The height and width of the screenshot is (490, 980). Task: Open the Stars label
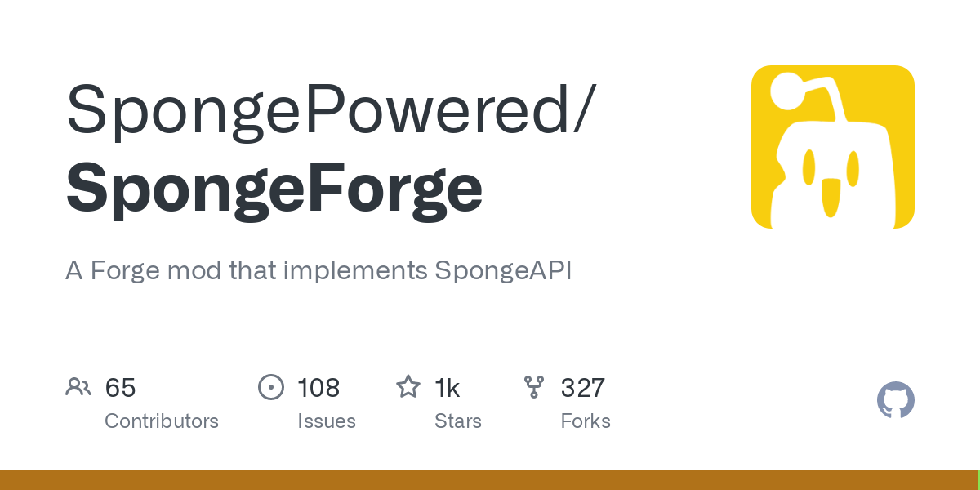(458, 421)
